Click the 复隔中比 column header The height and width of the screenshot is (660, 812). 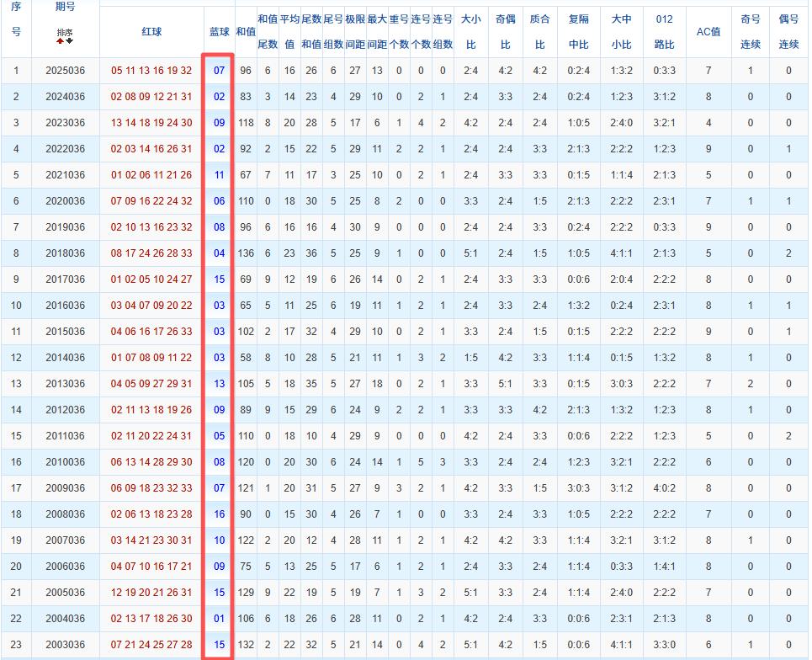(x=579, y=31)
